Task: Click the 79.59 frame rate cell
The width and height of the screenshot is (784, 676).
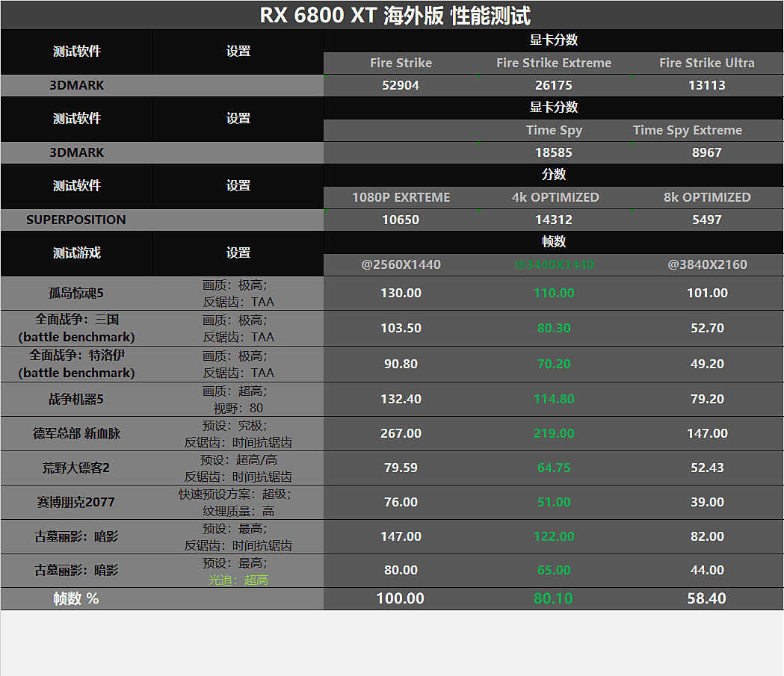Action: tap(401, 468)
